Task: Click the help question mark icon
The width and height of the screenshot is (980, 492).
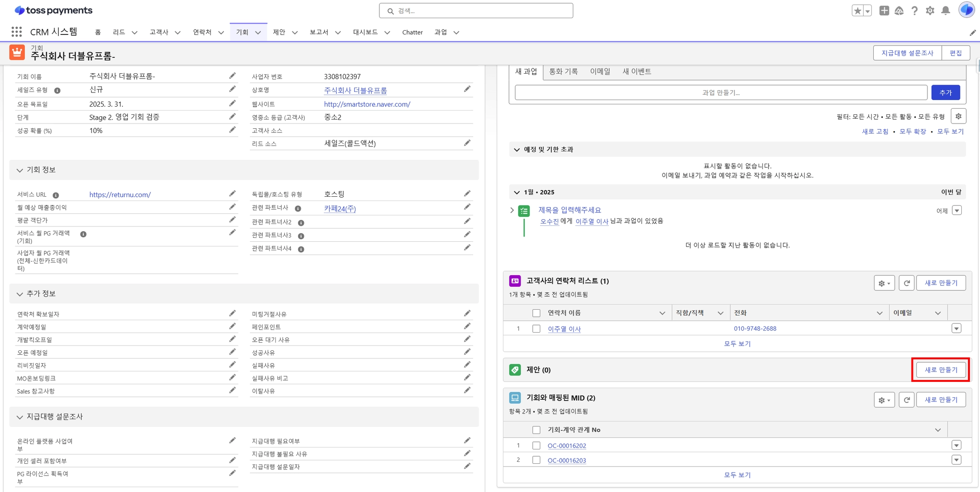Action: (x=914, y=11)
